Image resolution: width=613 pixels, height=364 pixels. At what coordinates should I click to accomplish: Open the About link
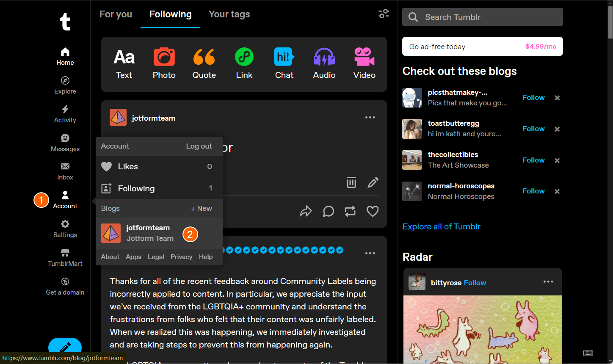(110, 257)
